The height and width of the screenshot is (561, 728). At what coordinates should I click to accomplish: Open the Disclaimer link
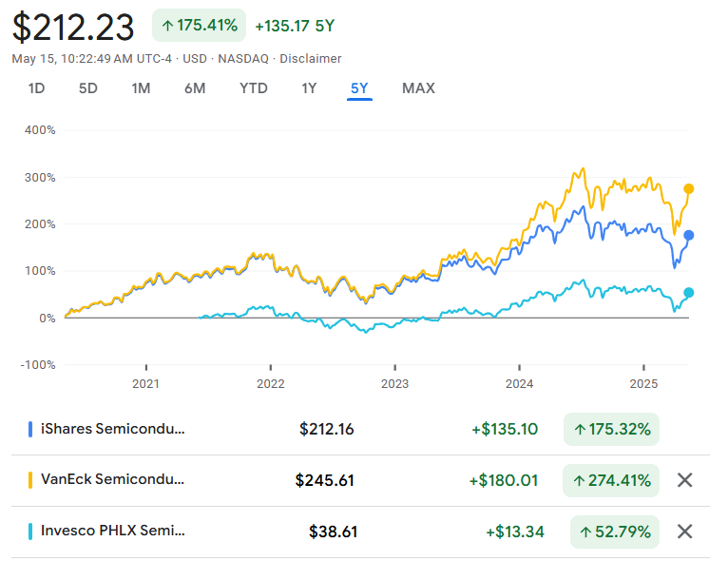coord(311,59)
